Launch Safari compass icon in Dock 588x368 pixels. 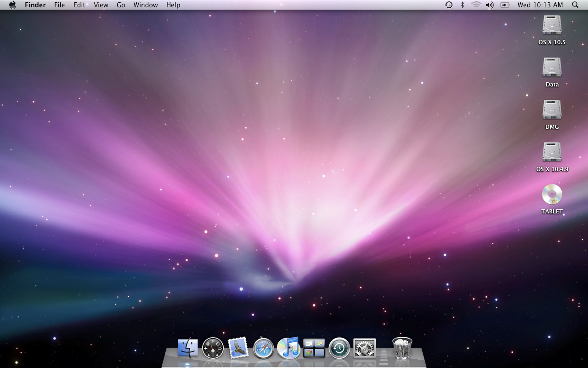click(x=263, y=348)
